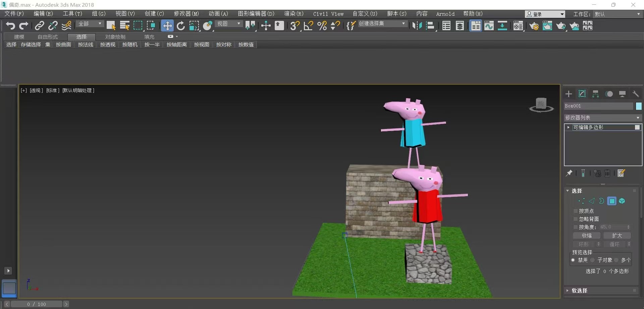Switch to the 建模 ribbon tab

coord(19,37)
